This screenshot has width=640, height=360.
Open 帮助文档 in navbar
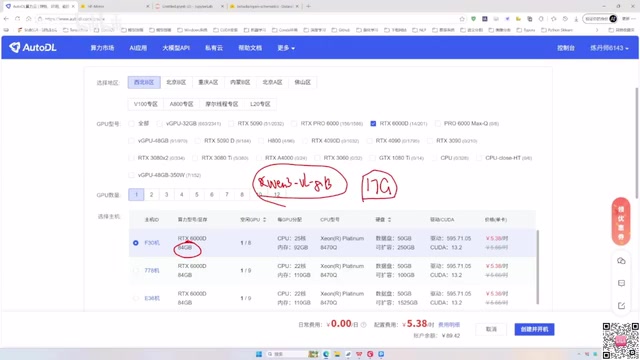coord(250,48)
